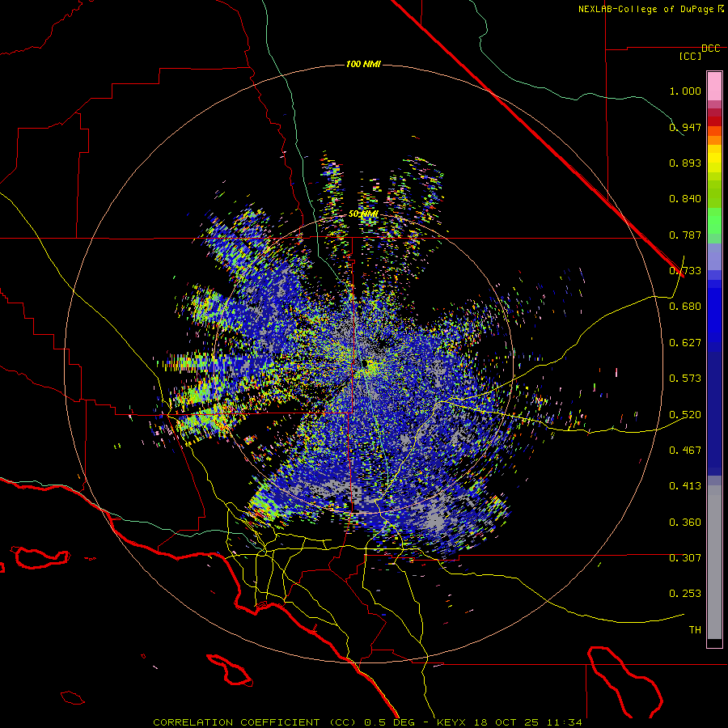Click the NEXLAB-College of DuPage credit text
The height and width of the screenshot is (728, 728).
click(645, 9)
